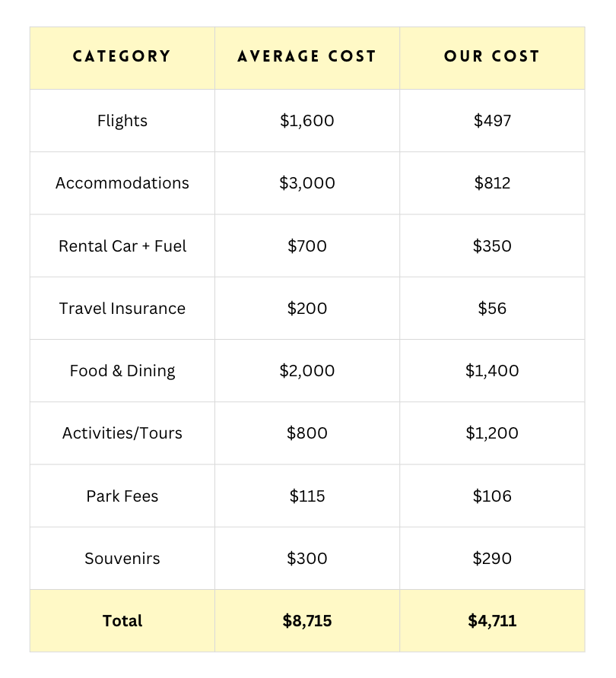This screenshot has width=616, height=678.
Task: Select the Activities/Tours category cell
Action: [x=122, y=433]
